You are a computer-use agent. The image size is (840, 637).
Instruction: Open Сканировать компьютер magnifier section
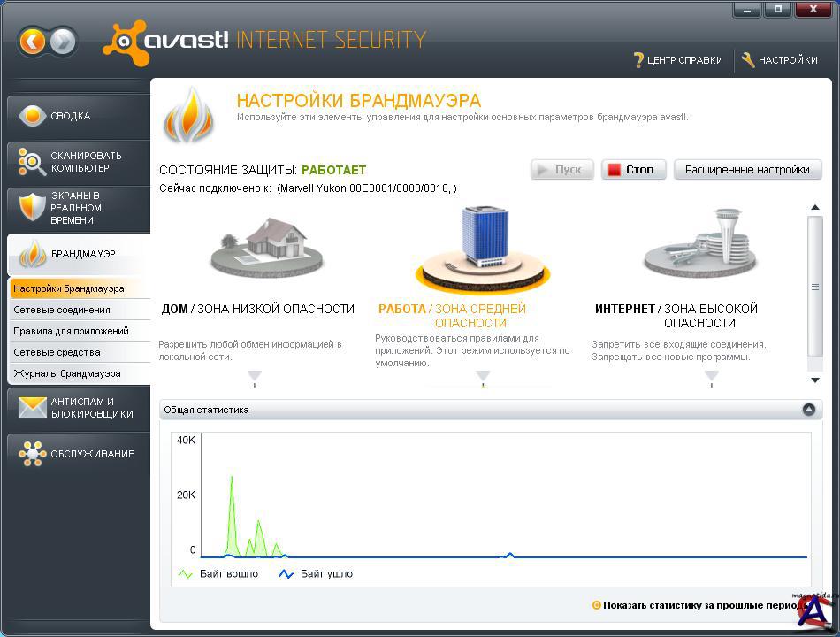tap(78, 162)
